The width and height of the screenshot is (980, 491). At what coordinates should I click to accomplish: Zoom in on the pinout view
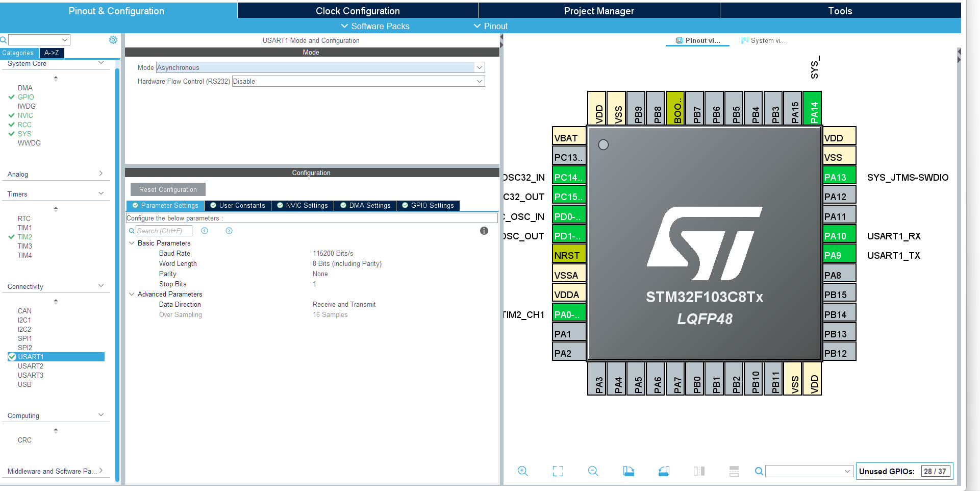[522, 471]
